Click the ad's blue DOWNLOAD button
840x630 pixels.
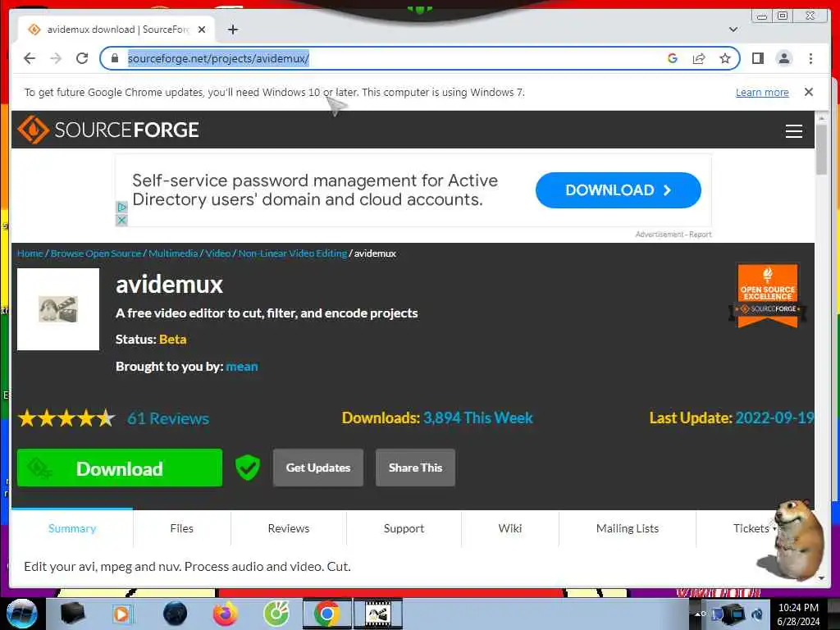[x=619, y=190]
